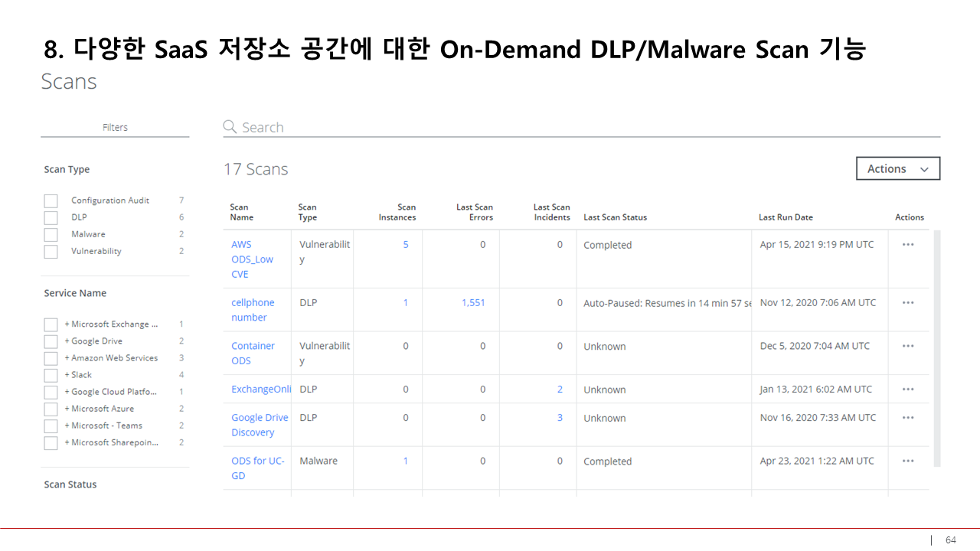Click the 1,551 last scan errors link
The width and height of the screenshot is (980, 551).
click(x=473, y=303)
